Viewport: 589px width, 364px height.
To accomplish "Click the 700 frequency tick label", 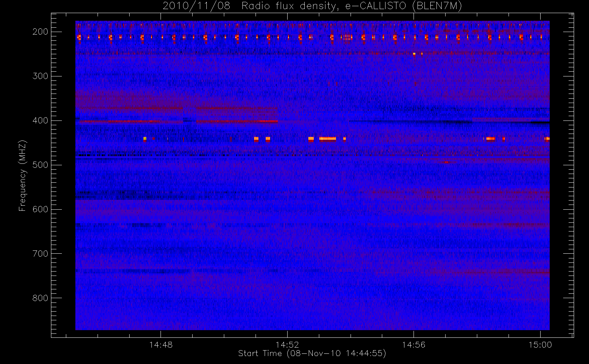I will point(40,254).
